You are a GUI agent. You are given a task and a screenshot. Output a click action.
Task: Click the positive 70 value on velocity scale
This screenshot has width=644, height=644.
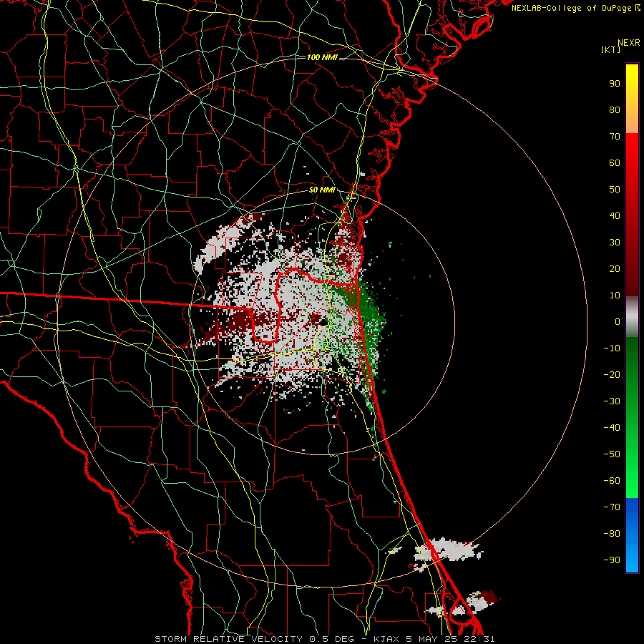pyautogui.click(x=615, y=137)
